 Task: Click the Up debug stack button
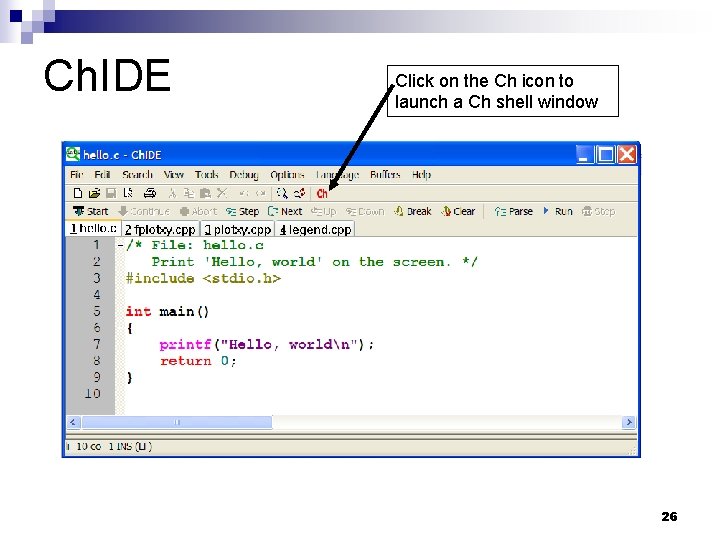pos(324,211)
